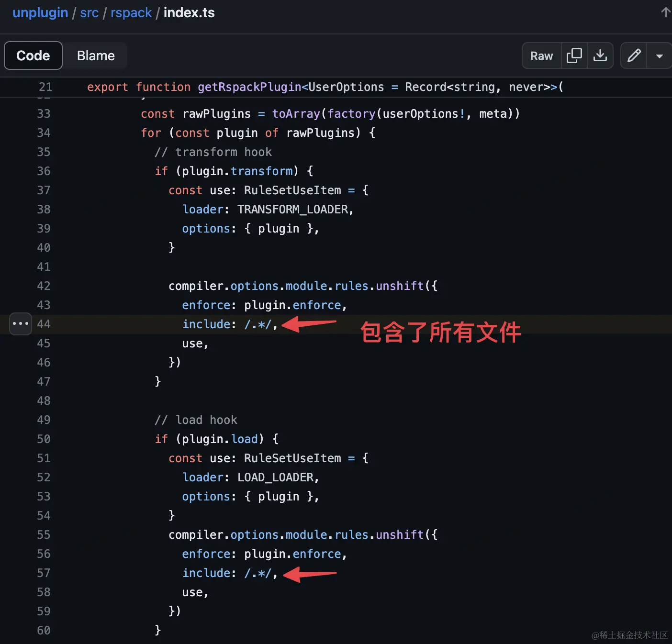The width and height of the screenshot is (672, 644).
Task: Open line 44 actions menu
Action: (21, 324)
